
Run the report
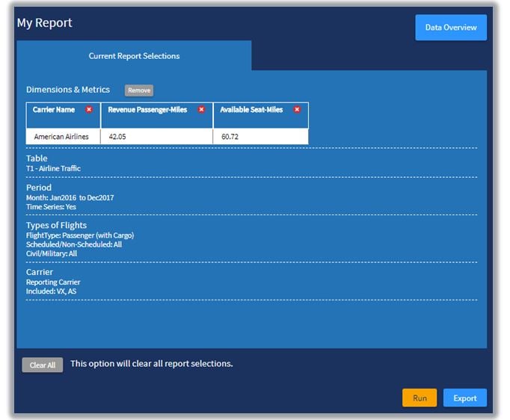(x=420, y=398)
